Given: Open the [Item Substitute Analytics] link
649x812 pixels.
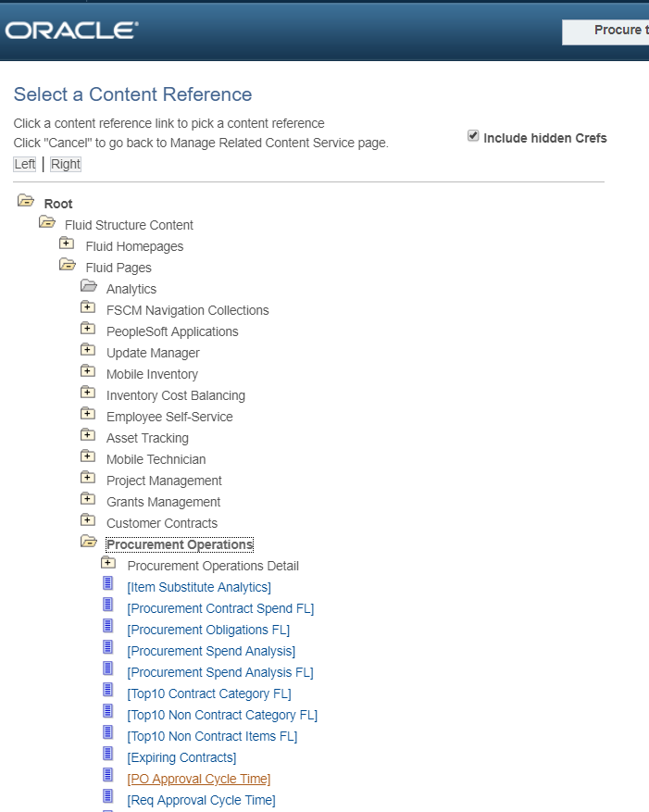Looking at the screenshot, I should [x=199, y=587].
